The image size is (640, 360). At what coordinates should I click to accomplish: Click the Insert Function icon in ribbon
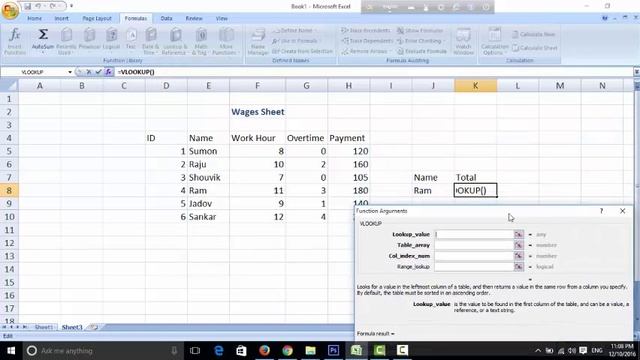tap(14, 41)
